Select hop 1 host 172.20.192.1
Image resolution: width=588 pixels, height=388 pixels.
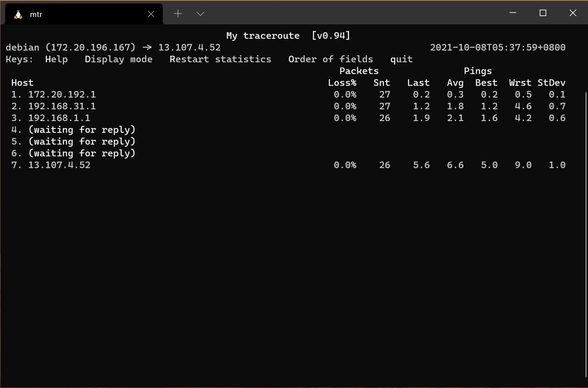62,94
